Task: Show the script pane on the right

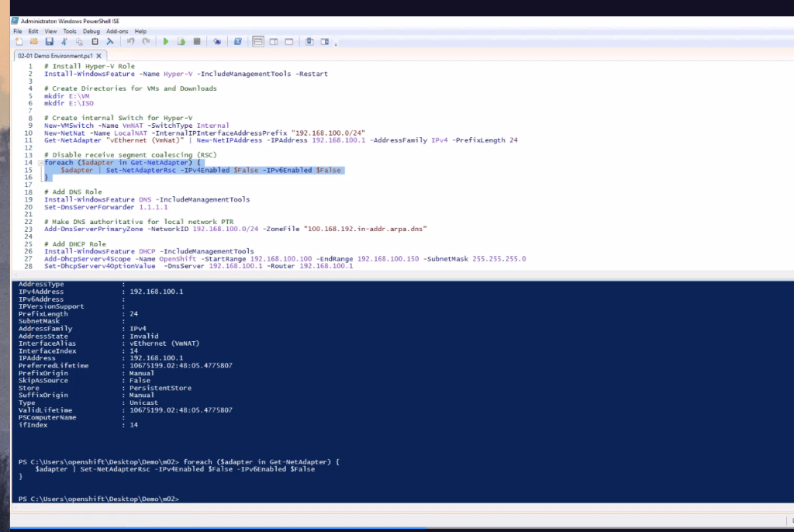Action: pyautogui.click(x=274, y=42)
